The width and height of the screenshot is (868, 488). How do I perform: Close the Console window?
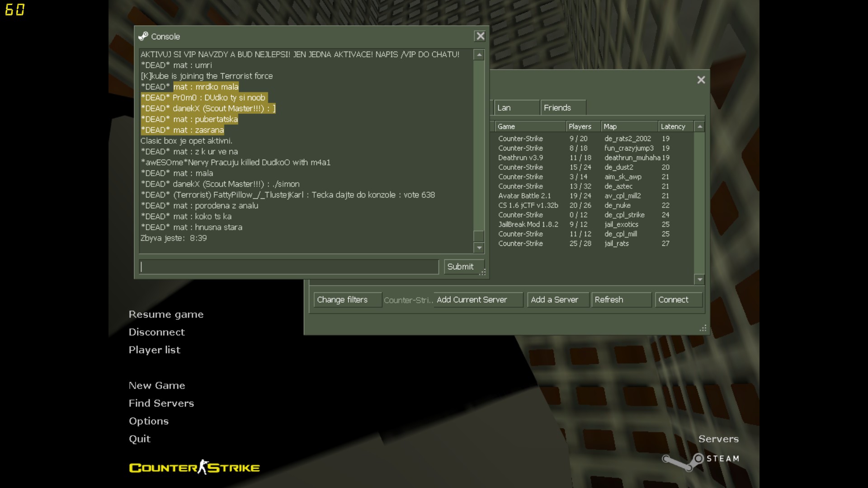pyautogui.click(x=480, y=36)
